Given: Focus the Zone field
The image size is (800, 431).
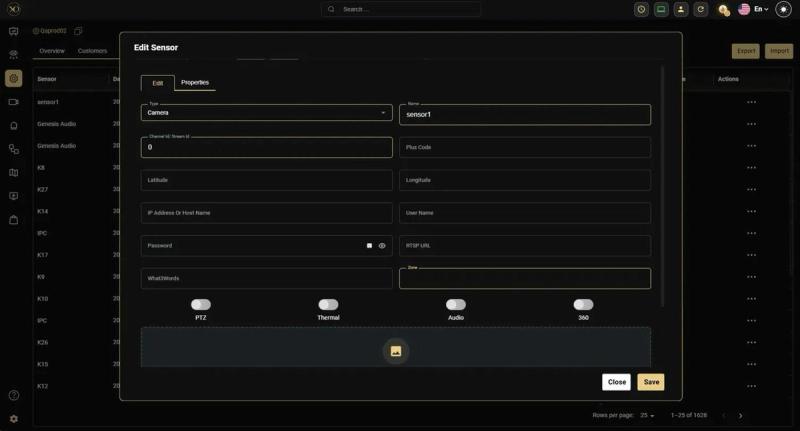Looking at the screenshot, I should pyautogui.click(x=525, y=278).
